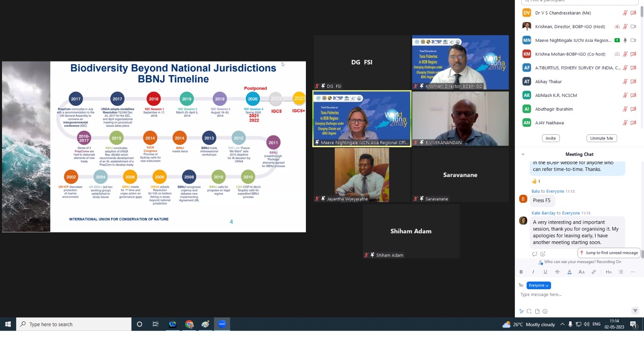Viewport: 644px width, 362px height.
Task: Open Task View on taskbar
Action: [156, 324]
